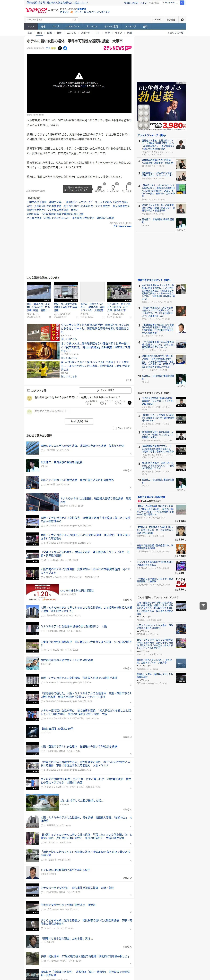Click the blue web search magnifier button
The width and height of the screenshot is (210, 980).
coord(182,3)
